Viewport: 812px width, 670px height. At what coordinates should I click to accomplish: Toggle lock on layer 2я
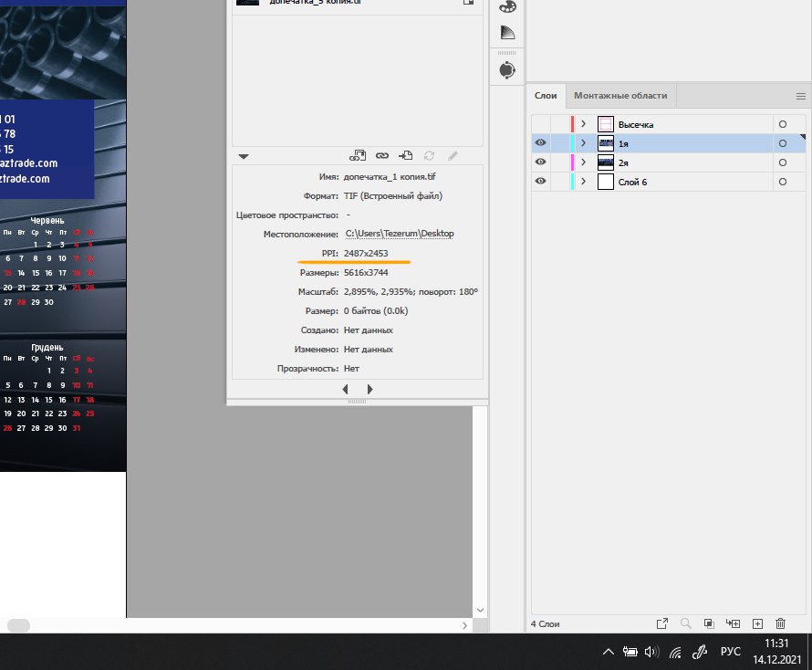[558, 162]
